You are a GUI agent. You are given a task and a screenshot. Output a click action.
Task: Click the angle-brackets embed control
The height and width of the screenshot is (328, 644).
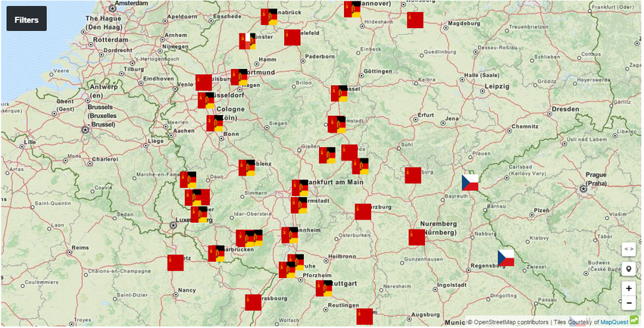pos(628,248)
